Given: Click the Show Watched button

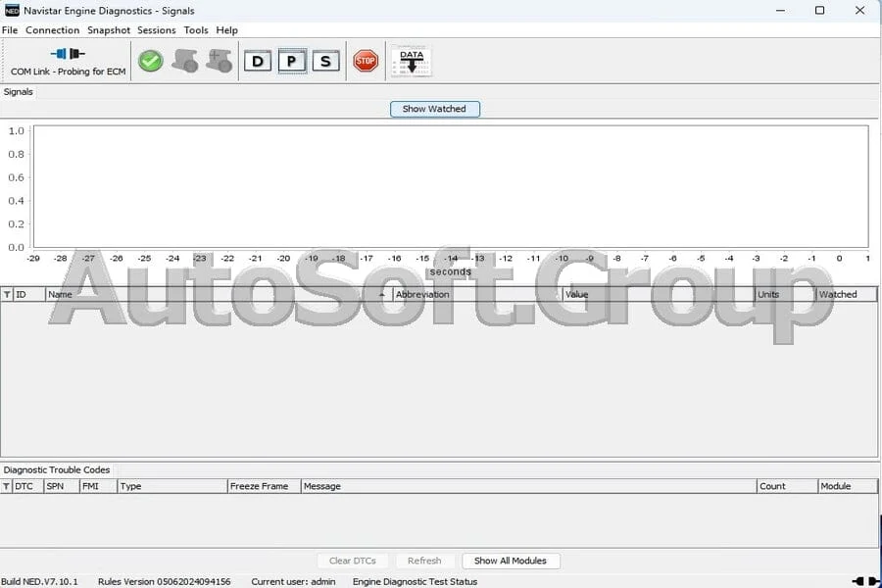Looking at the screenshot, I should (x=435, y=109).
